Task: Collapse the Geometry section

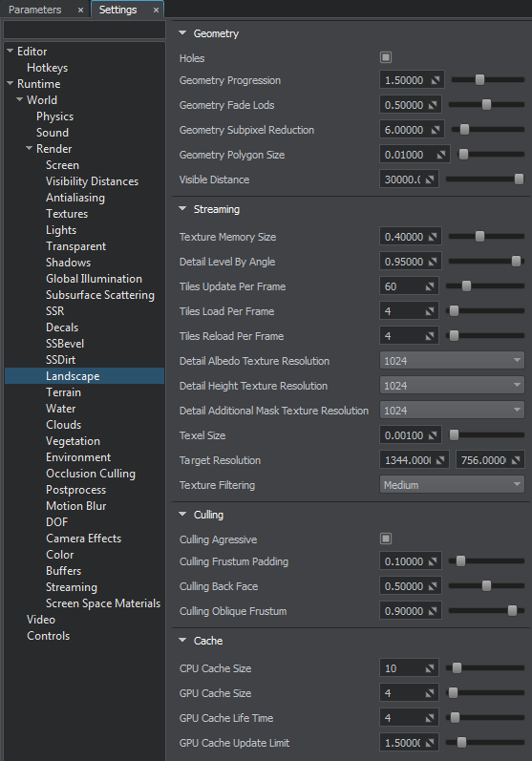Action: (x=182, y=33)
